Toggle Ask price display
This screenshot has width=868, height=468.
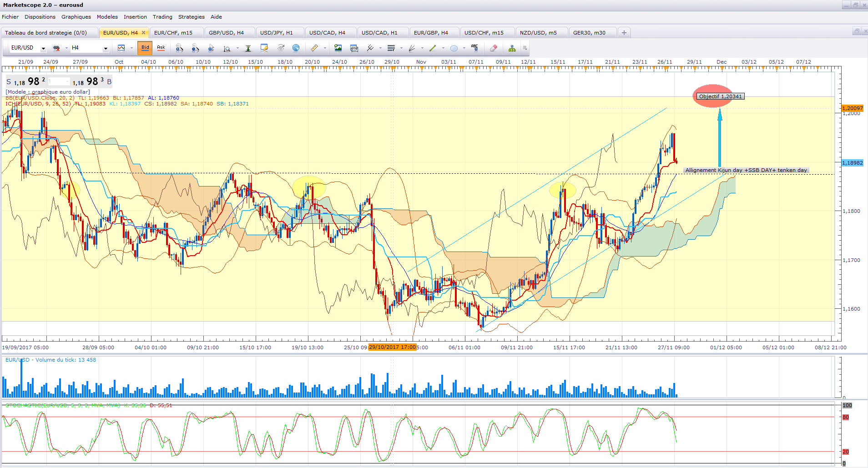point(161,47)
